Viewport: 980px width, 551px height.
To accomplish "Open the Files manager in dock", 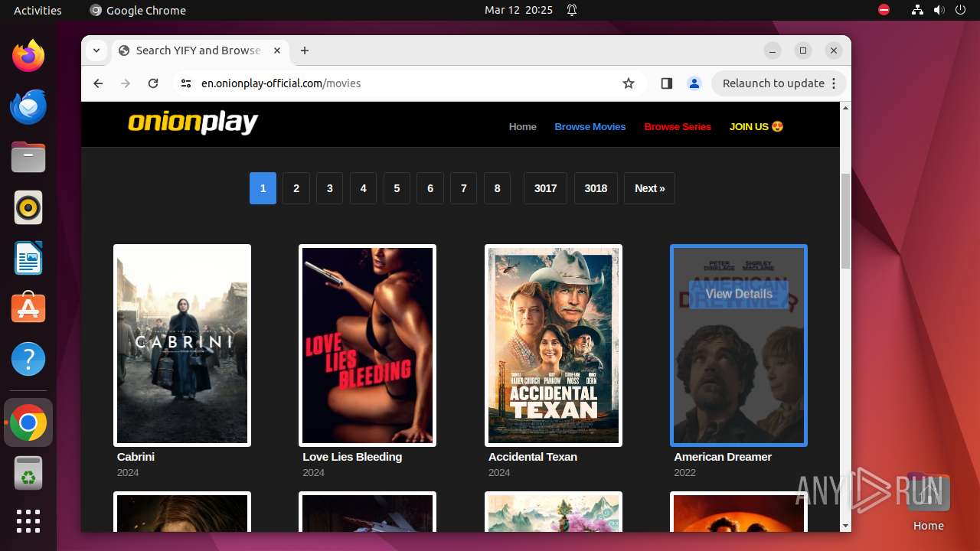I will point(28,157).
